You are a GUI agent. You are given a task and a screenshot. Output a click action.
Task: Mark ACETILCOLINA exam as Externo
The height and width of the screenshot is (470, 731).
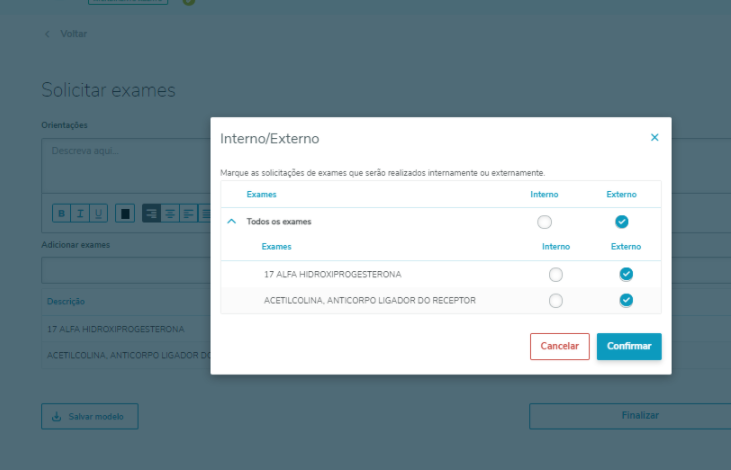(626, 300)
